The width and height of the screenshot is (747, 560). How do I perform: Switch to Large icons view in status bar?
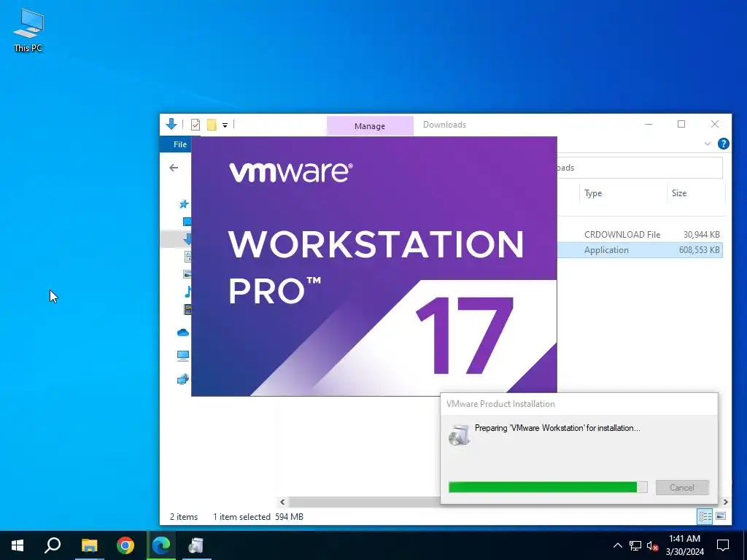pos(721,516)
